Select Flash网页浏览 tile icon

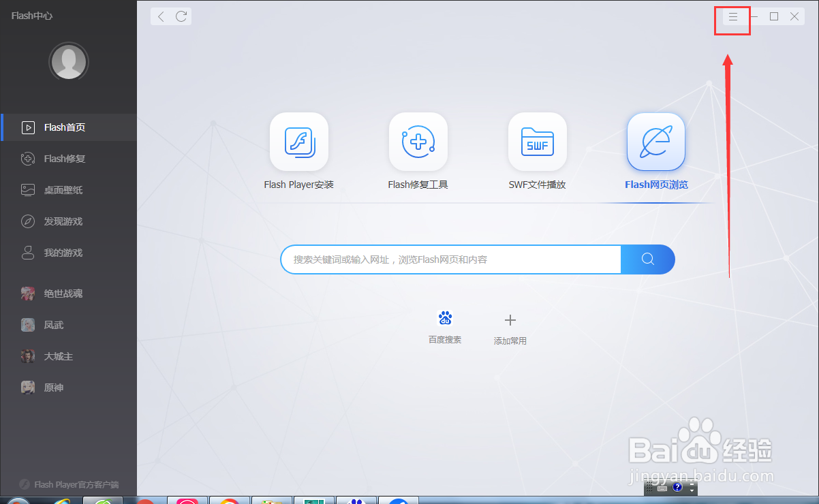point(656,142)
